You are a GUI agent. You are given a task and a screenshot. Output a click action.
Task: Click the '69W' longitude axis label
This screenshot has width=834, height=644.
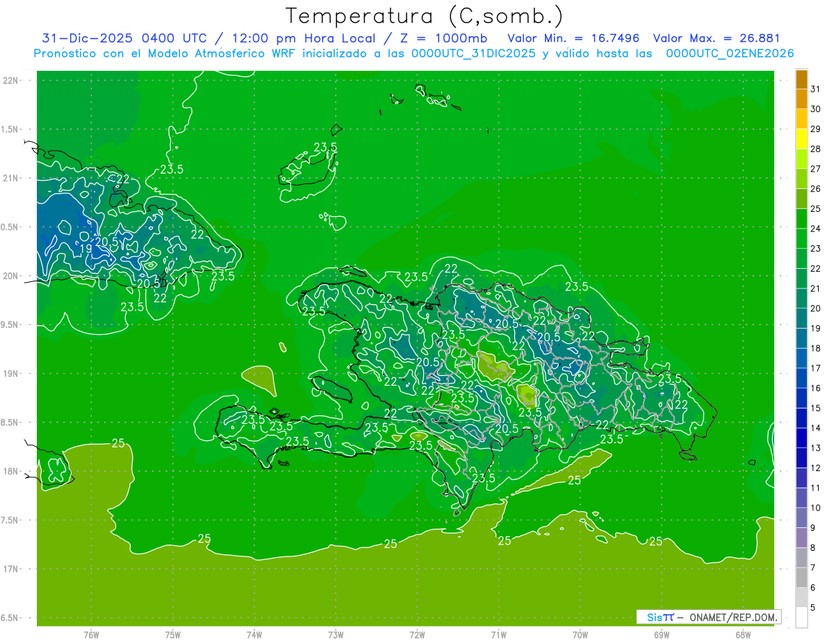[661, 635]
